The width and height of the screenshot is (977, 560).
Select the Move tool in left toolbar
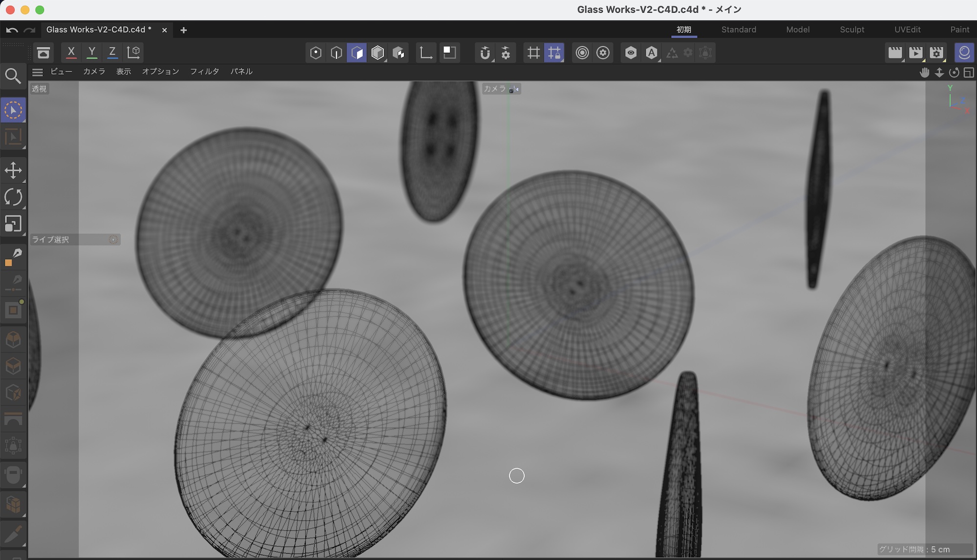[13, 170]
